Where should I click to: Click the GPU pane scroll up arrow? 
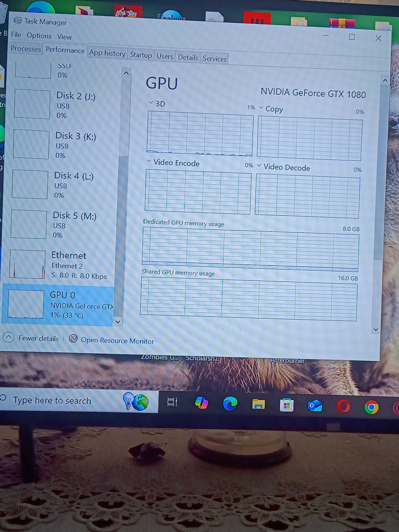pyautogui.click(x=385, y=81)
